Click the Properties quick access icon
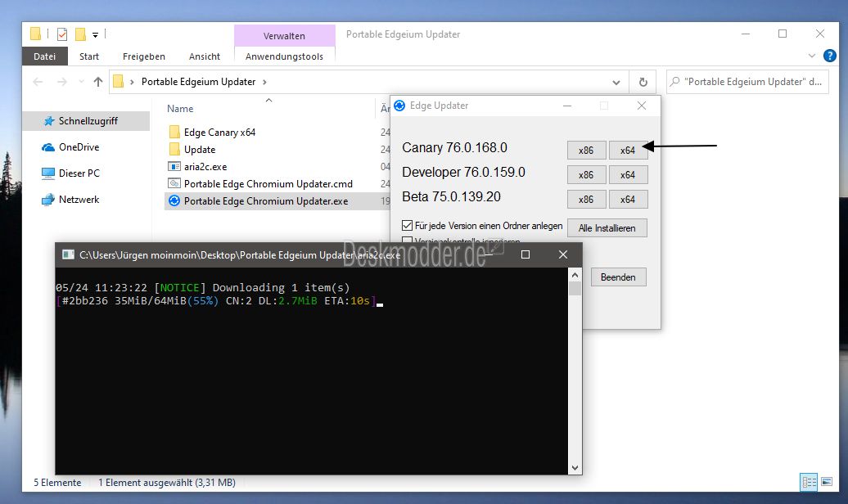 pos(62,34)
